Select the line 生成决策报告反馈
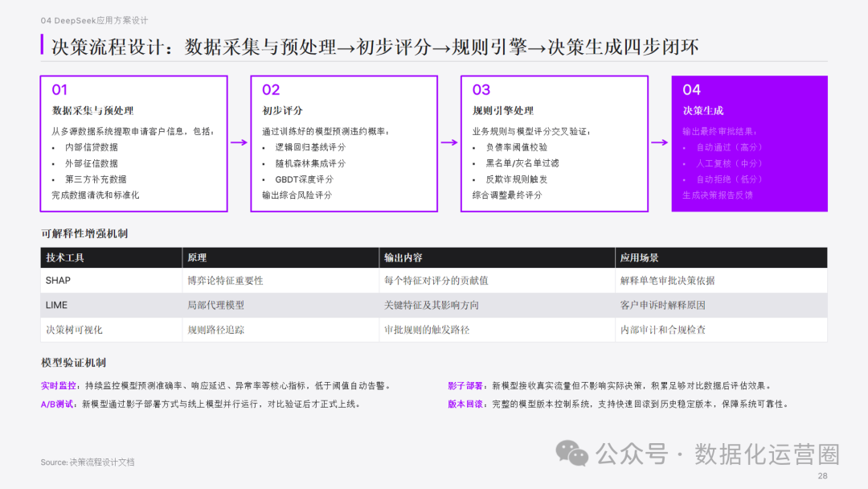Viewport: 868px width, 489px height. [718, 195]
